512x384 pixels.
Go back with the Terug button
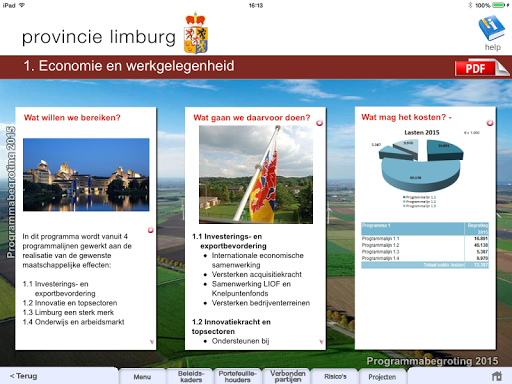pos(23,376)
